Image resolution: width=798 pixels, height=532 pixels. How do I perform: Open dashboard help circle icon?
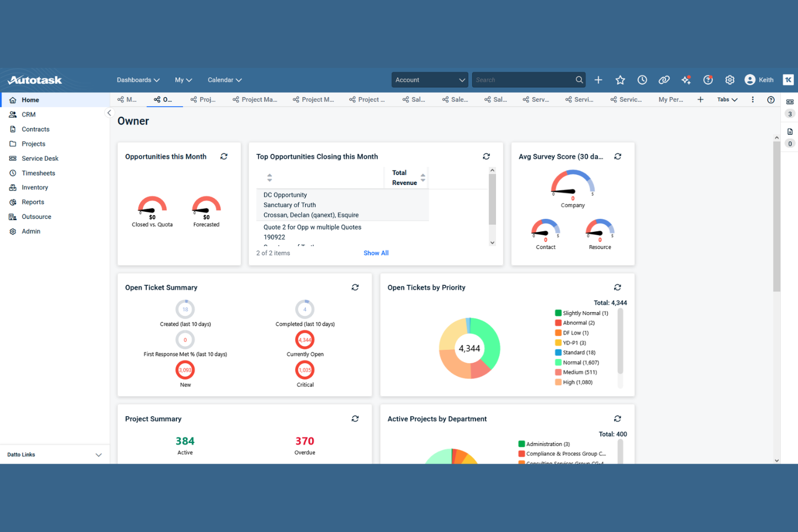pyautogui.click(x=771, y=100)
